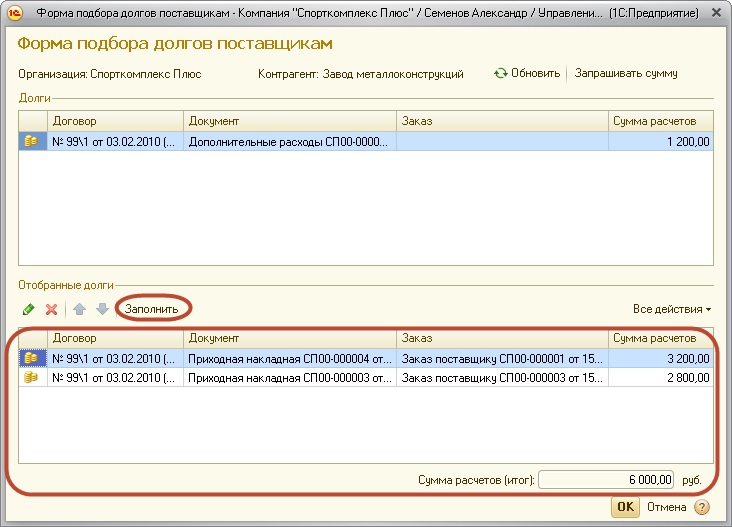Select Приходная накладная СП00-000003 cell

pos(290,378)
